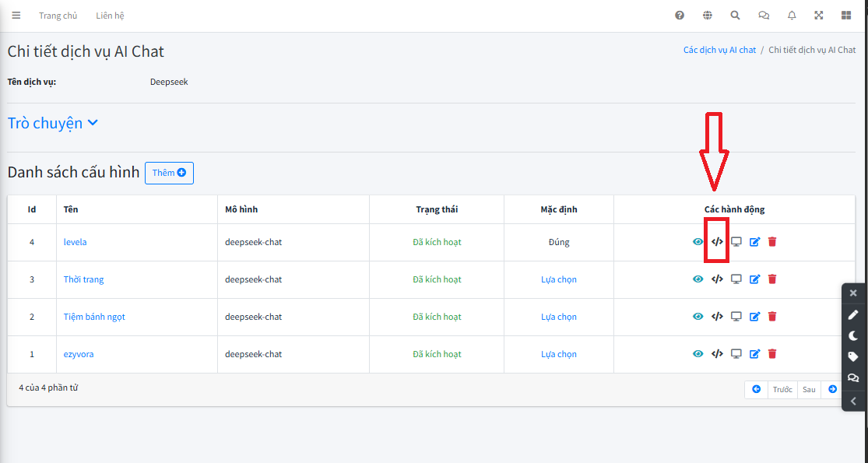This screenshot has height=463, width=868.
Task: Go to previous page with Trước
Action: coord(782,389)
